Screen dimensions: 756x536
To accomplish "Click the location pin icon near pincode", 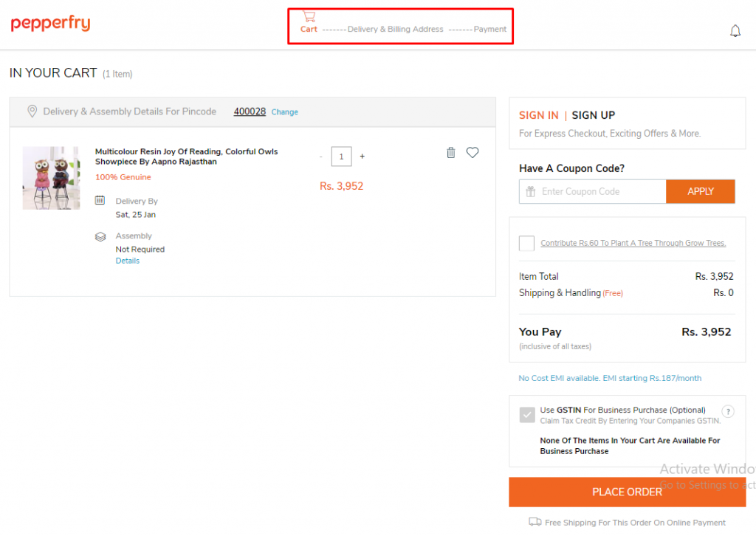I will point(32,111).
